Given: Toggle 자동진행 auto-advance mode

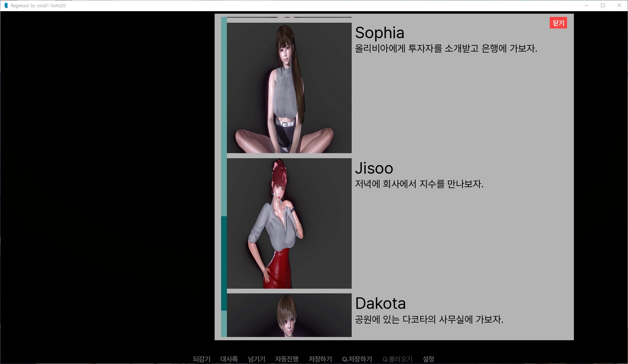Looking at the screenshot, I should [x=286, y=359].
